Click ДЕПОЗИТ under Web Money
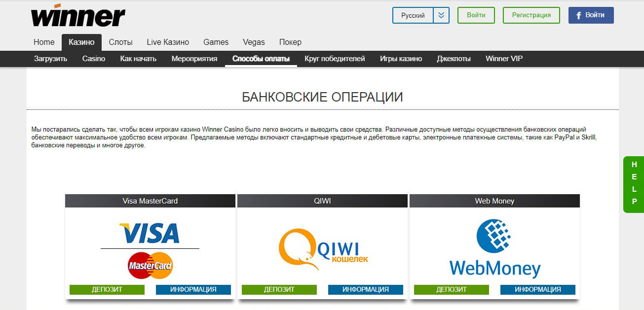The image size is (644, 310). pos(452,290)
